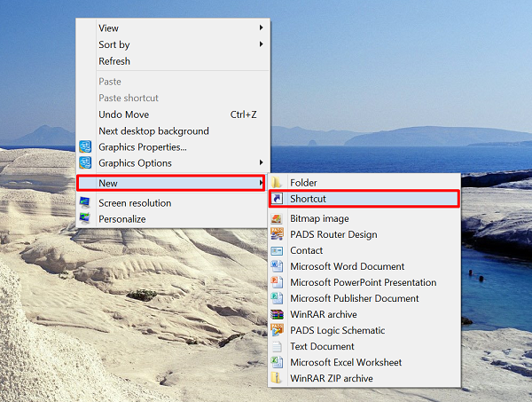Click the Word Document icon
Viewport: 532px width, 402px height.
[277, 266]
